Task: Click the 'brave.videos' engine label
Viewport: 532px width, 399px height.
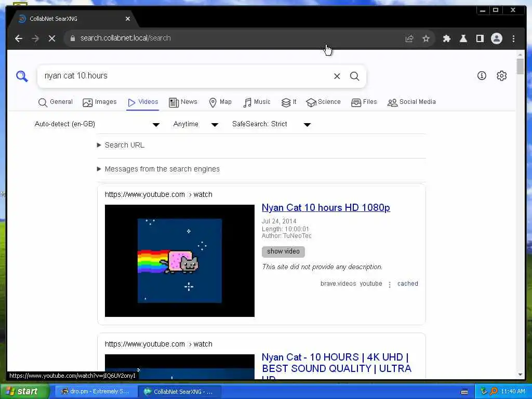Action: (338, 284)
